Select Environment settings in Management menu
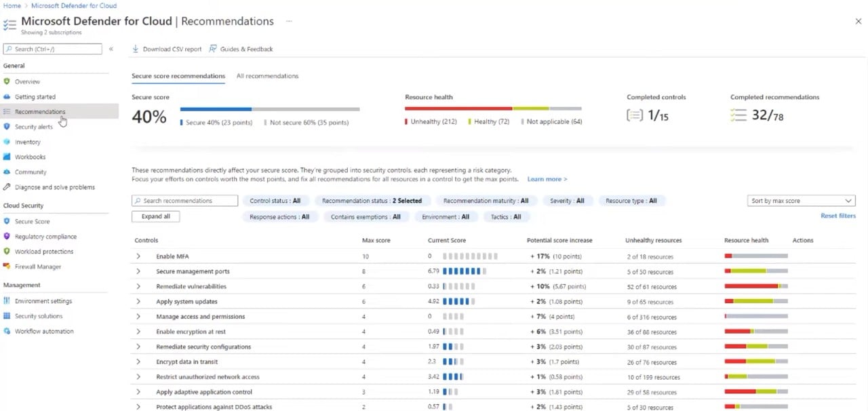868x411 pixels. [x=43, y=301]
